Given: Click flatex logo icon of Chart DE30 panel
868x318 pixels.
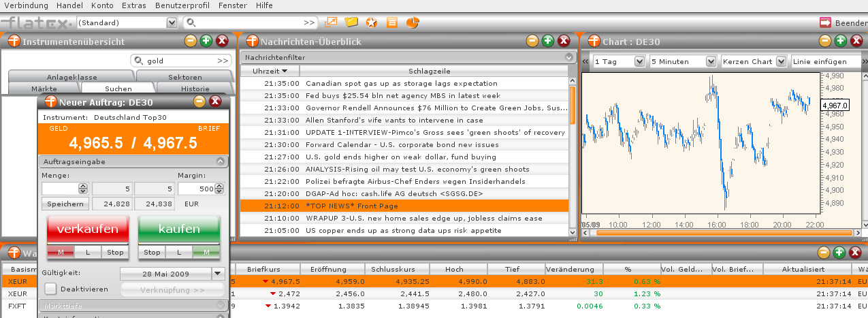Looking at the screenshot, I should [x=593, y=41].
